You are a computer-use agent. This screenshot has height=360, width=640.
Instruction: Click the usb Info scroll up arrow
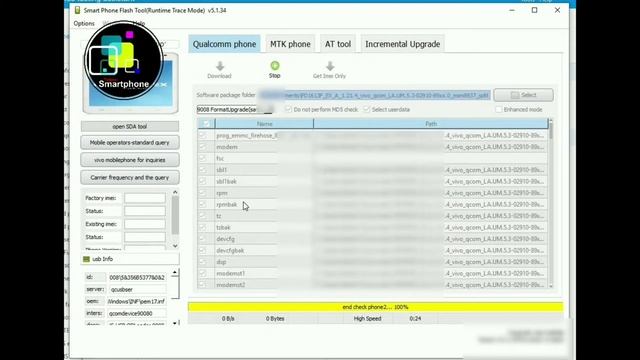(x=175, y=273)
